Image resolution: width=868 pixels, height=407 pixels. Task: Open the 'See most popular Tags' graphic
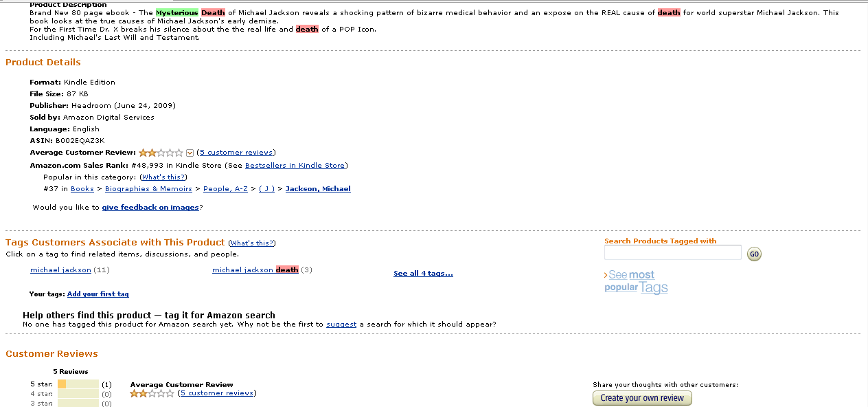(637, 281)
